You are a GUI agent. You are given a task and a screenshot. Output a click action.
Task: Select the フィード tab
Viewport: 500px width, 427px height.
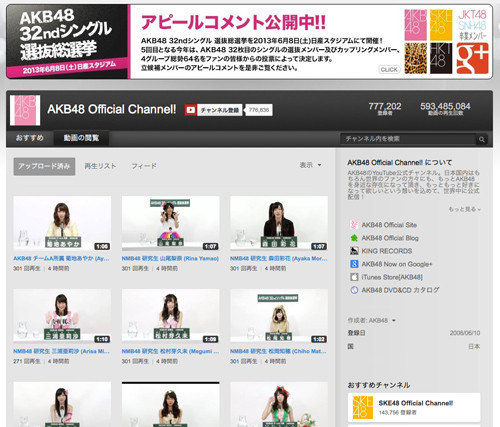click(x=144, y=166)
